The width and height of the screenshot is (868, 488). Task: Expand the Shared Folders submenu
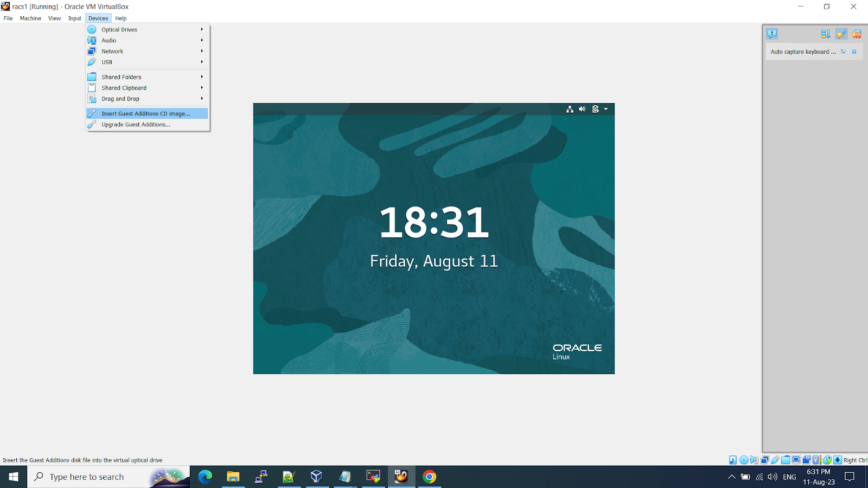click(147, 77)
